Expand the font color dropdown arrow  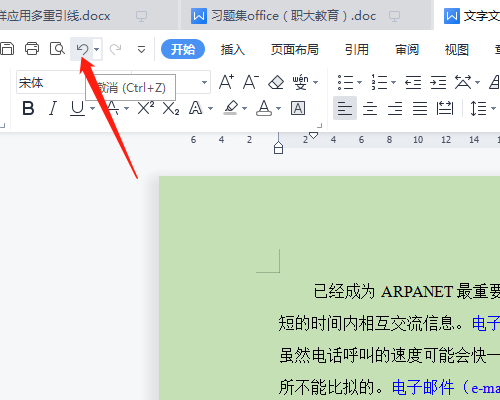tap(279, 108)
